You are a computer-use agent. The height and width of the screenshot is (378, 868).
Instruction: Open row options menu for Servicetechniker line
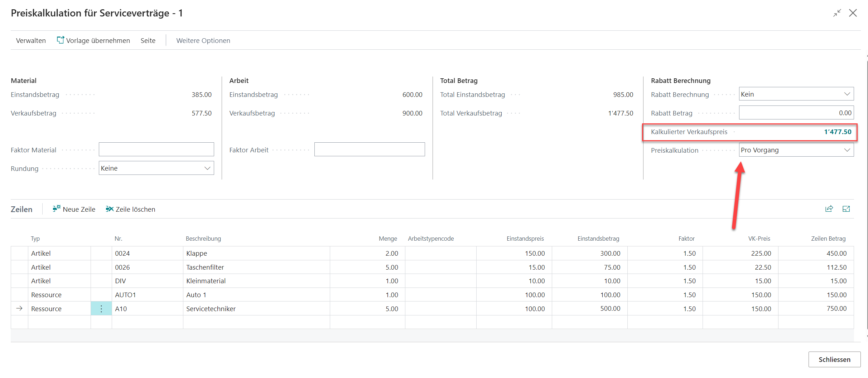(x=101, y=309)
